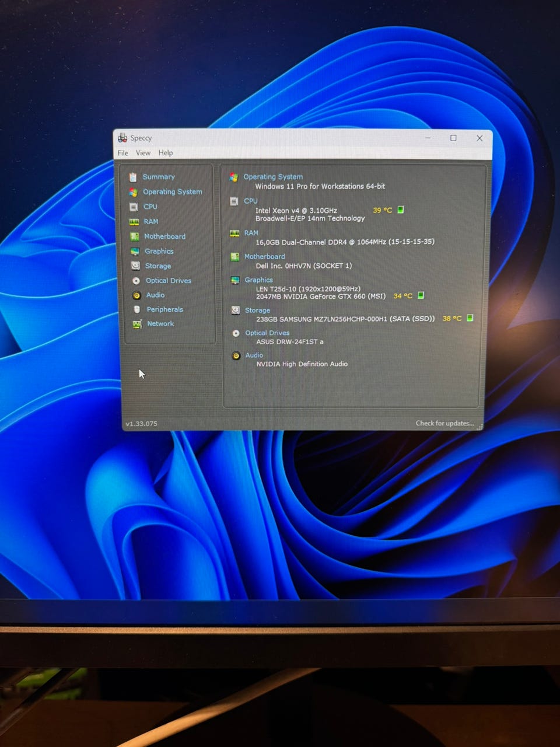This screenshot has height=747, width=560.
Task: Open the Storage heading link in summary
Action: pos(258,310)
